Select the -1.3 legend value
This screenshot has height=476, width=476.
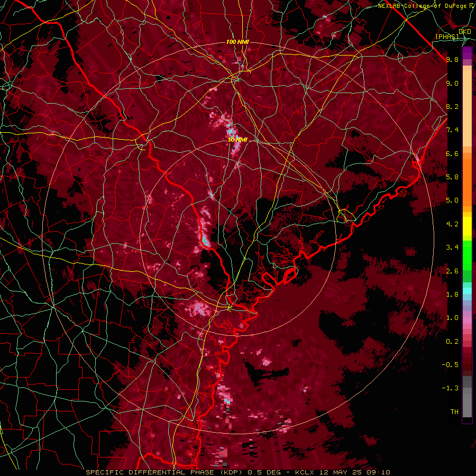point(450,388)
